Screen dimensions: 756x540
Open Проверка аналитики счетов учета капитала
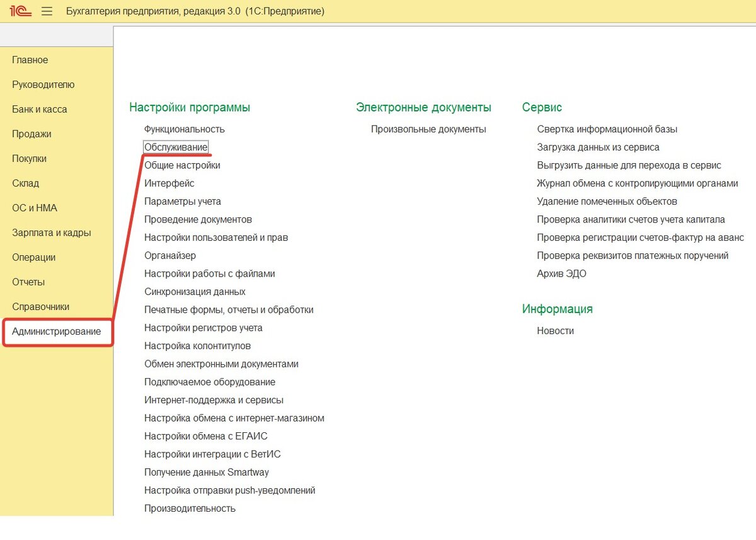(x=631, y=219)
